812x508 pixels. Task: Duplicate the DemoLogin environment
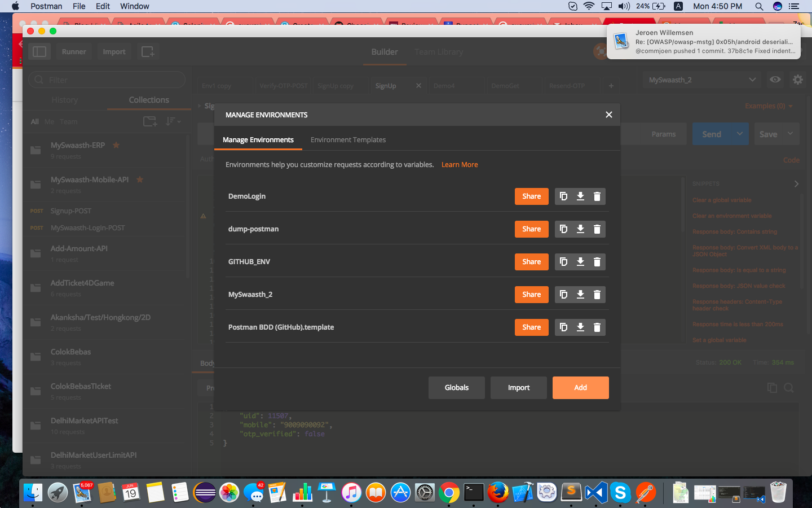click(563, 196)
